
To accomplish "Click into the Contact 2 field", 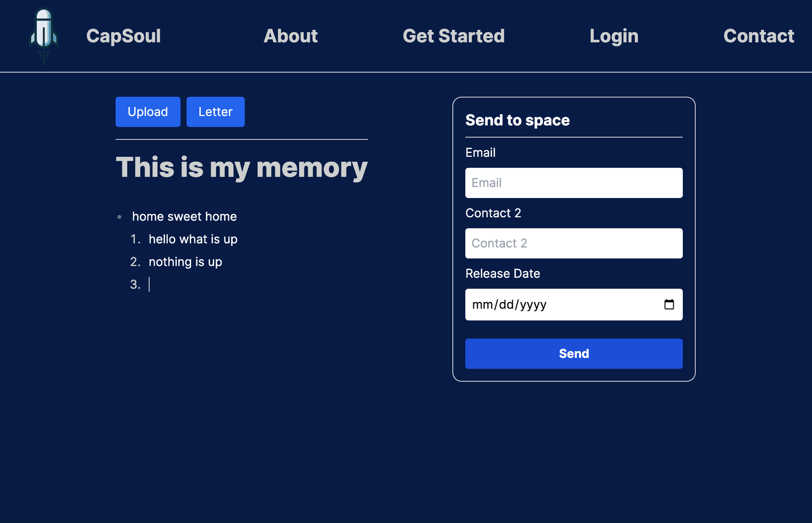I will [x=573, y=243].
